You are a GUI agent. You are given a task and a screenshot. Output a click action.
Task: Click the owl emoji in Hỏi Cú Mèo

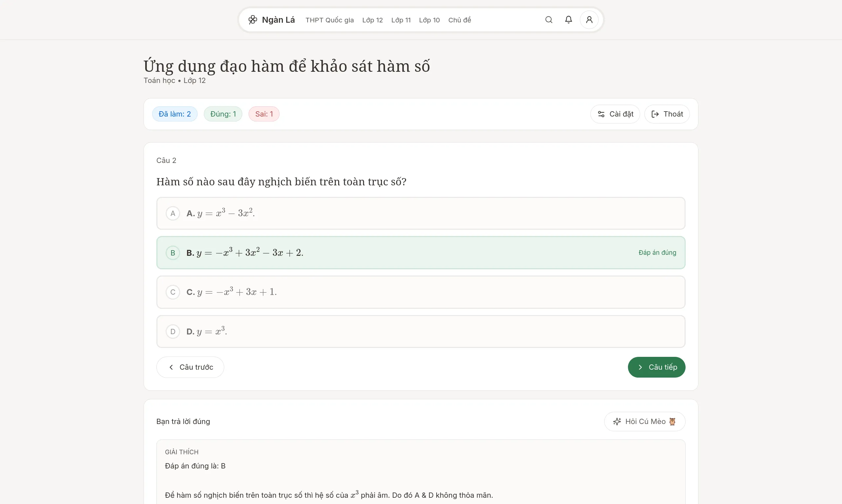[672, 421]
